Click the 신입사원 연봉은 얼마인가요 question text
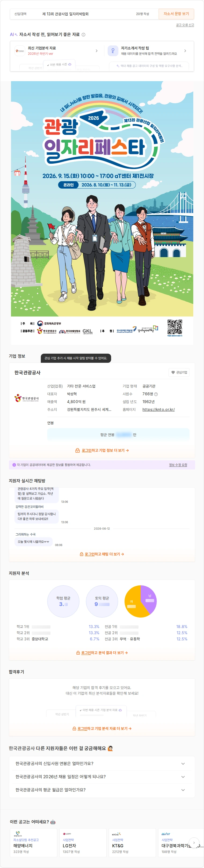Image resolution: width=204 pixels, height=868 pixels. pos(54,763)
